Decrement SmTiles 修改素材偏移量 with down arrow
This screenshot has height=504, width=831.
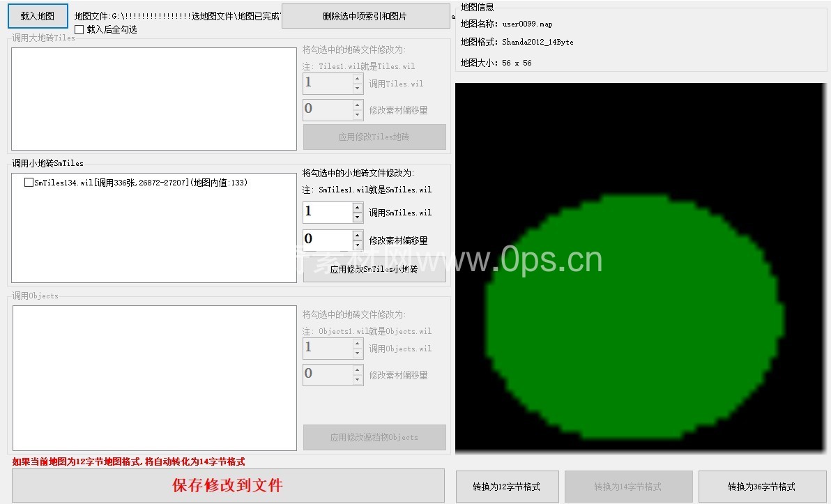coord(358,245)
